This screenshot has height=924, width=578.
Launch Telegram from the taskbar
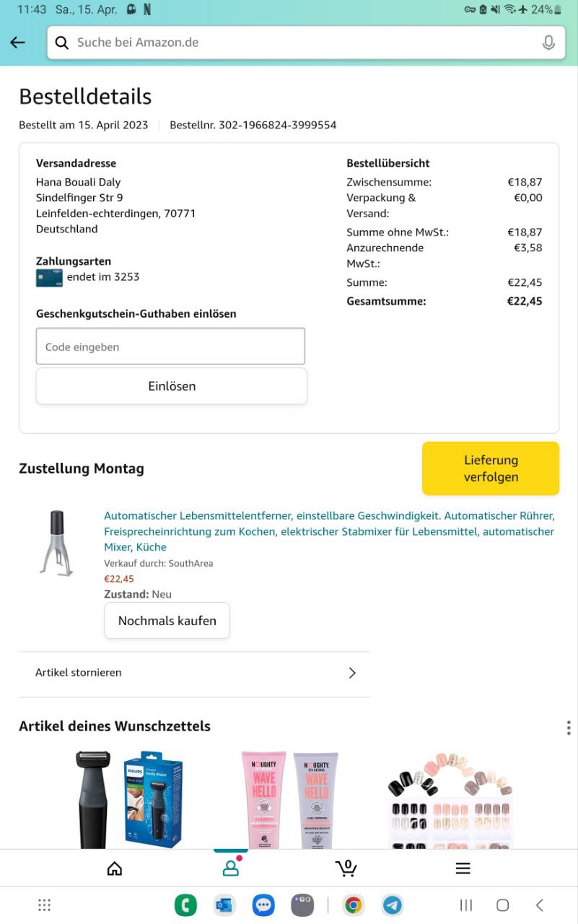click(x=393, y=905)
